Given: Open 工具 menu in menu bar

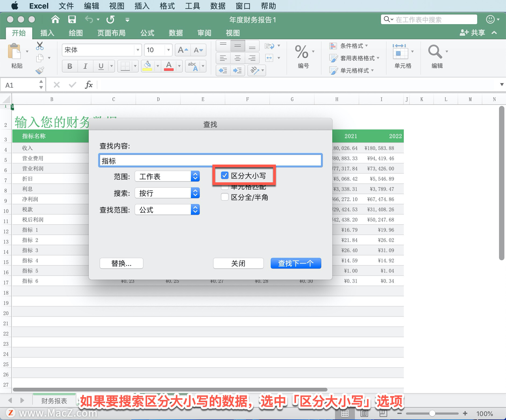Looking at the screenshot, I should coord(193,6).
